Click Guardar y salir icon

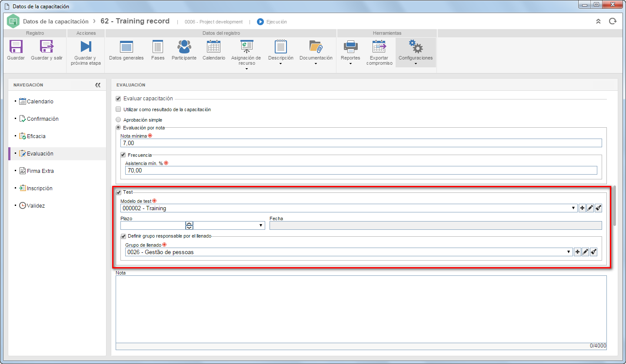point(47,46)
